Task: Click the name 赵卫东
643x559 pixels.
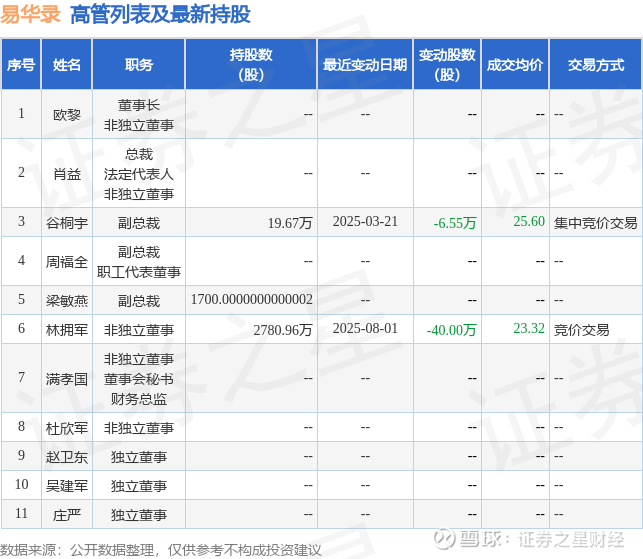Action: coord(67,457)
